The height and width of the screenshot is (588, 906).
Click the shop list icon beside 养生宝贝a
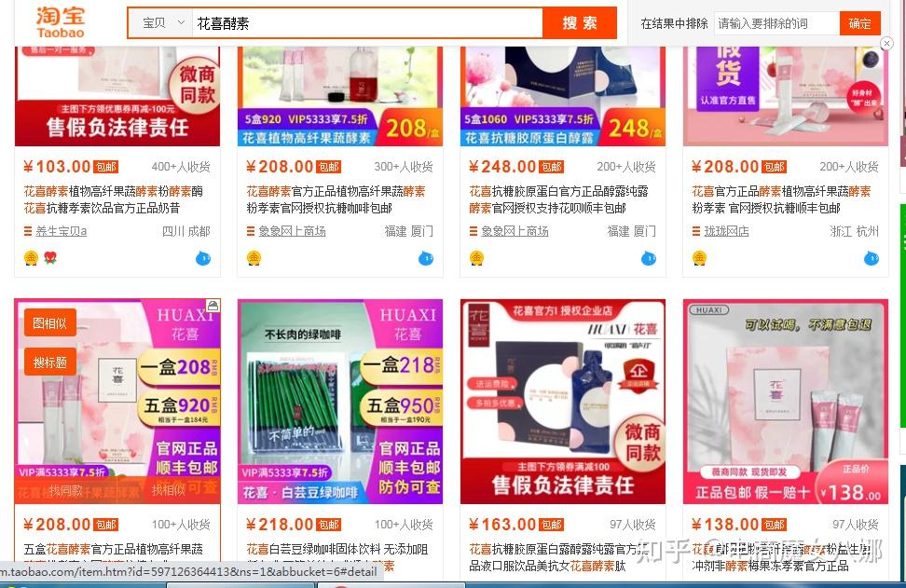[28, 231]
